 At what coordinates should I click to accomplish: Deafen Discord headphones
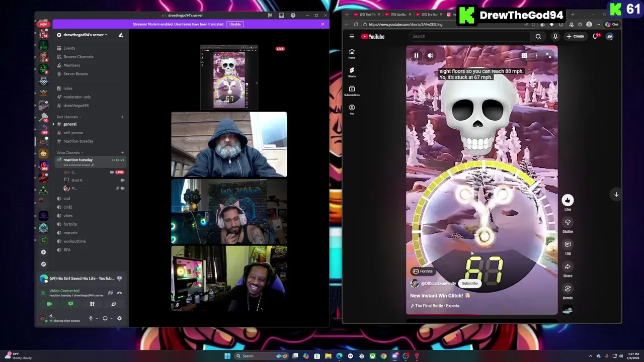105,318
